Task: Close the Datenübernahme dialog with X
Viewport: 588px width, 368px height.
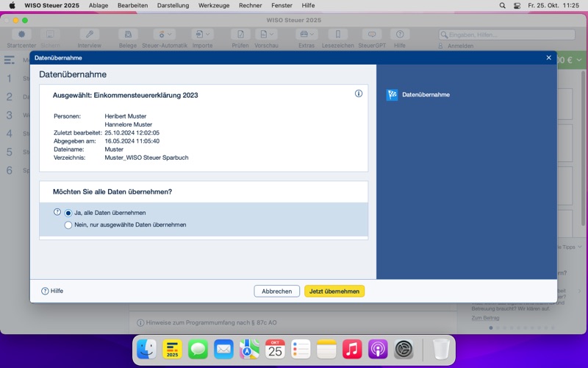Action: 548,58
